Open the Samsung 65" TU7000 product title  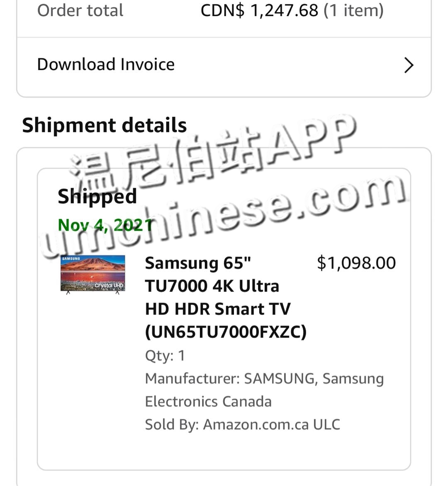pos(218,286)
